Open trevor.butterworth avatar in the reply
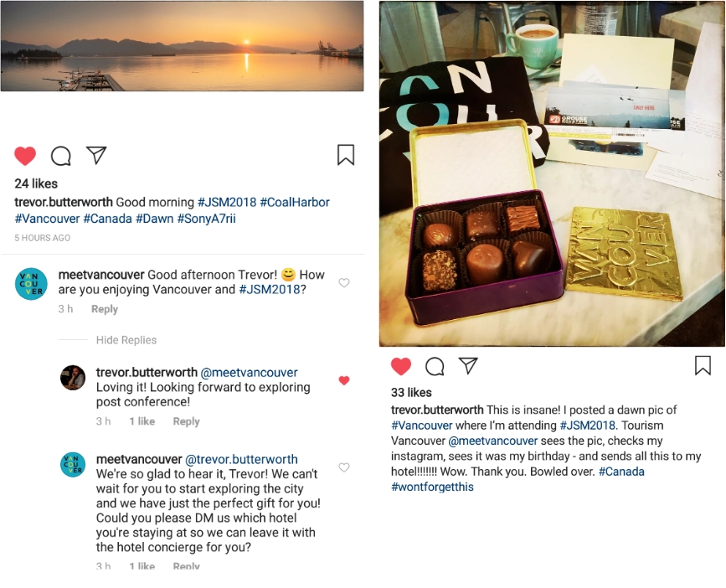 coord(73,378)
